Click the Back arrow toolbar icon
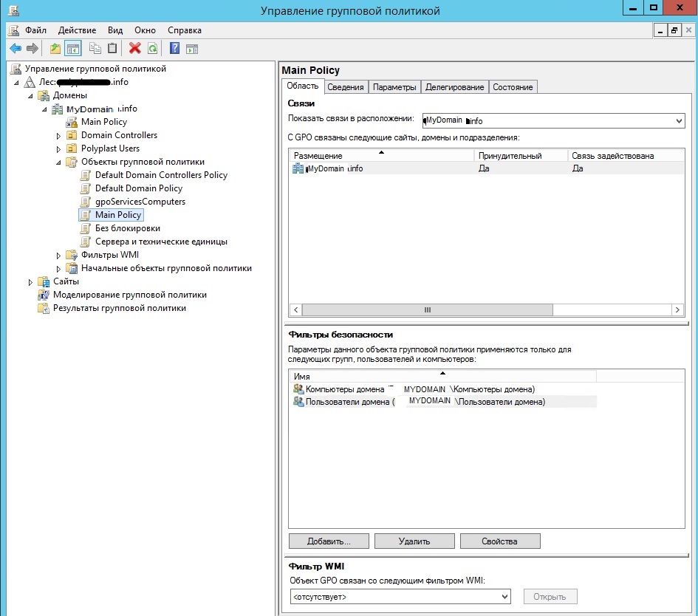 (16, 48)
